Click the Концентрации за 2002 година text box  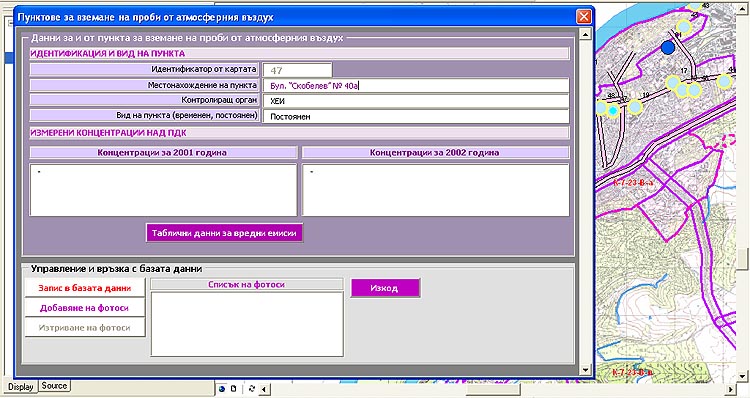click(436, 190)
